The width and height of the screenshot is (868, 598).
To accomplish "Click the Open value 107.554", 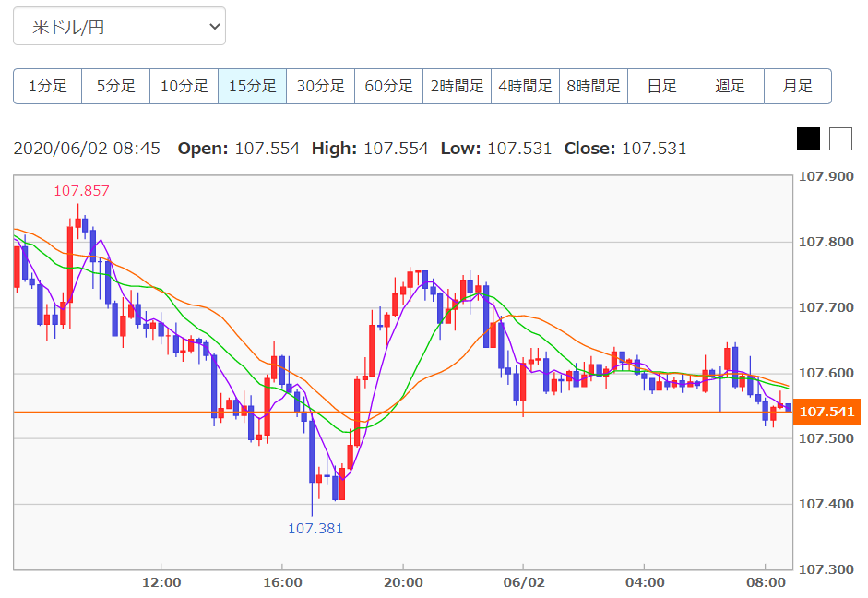I will click(x=268, y=149).
